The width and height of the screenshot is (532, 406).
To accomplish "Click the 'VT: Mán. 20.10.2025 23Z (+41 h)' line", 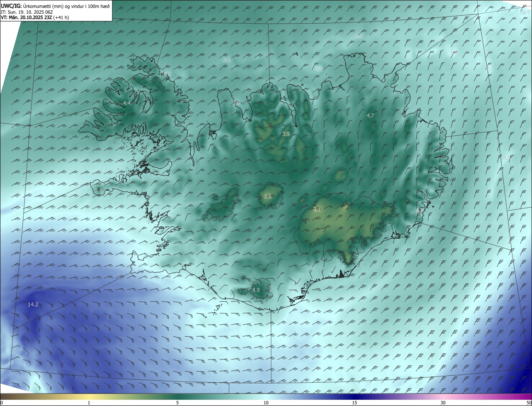I will click(35, 17).
